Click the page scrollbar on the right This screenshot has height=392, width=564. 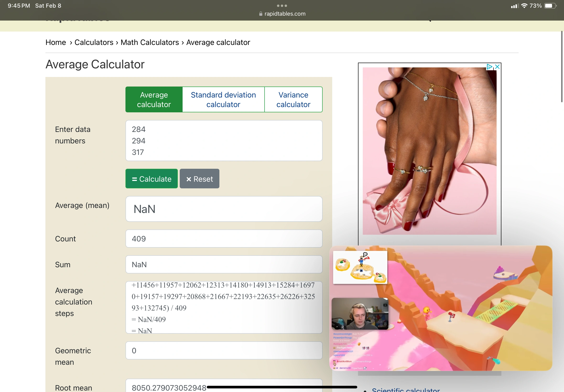pos(562,66)
